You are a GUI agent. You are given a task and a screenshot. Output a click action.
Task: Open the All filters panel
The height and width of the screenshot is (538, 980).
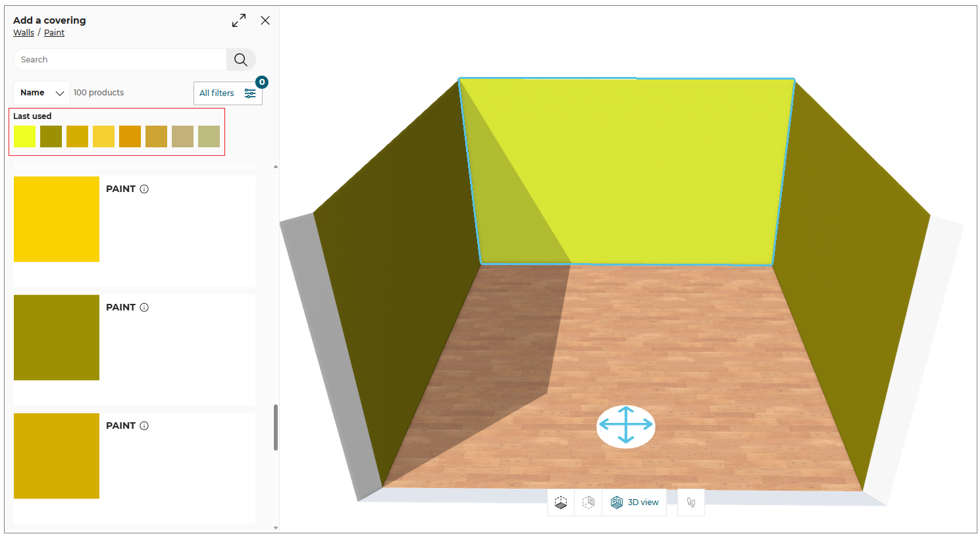coord(227,93)
